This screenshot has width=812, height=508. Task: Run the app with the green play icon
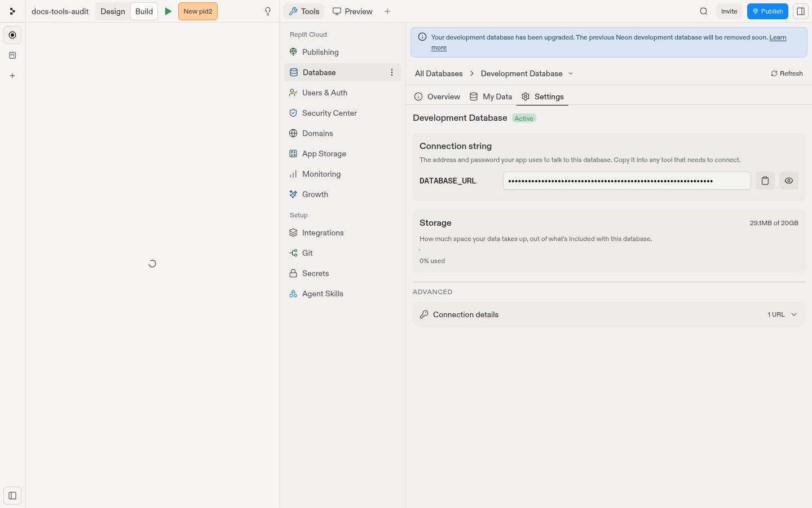[168, 11]
